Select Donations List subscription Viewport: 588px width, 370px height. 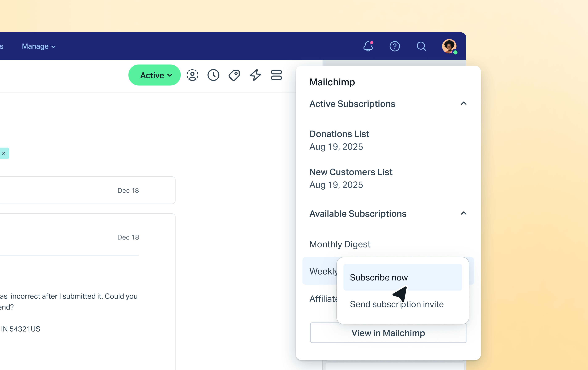(339, 134)
